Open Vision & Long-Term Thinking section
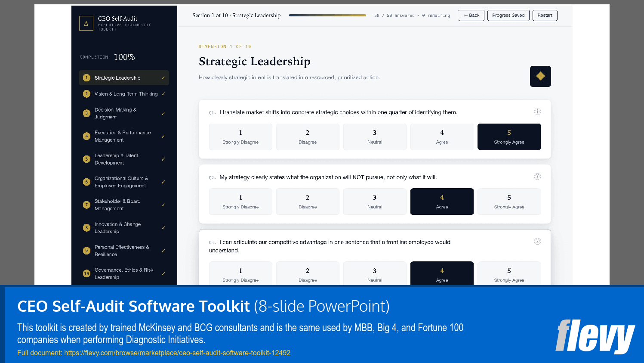The width and height of the screenshot is (644, 363). [x=124, y=94]
